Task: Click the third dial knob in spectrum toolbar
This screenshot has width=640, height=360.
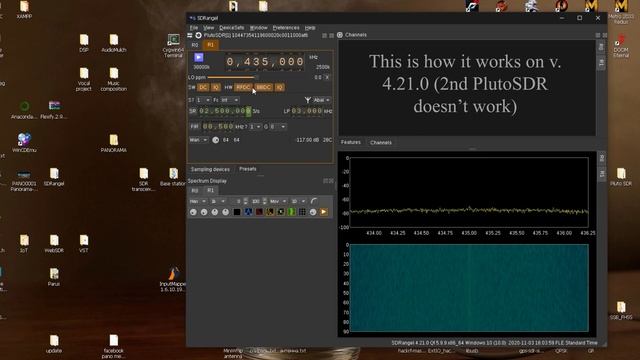Action: (x=215, y=212)
